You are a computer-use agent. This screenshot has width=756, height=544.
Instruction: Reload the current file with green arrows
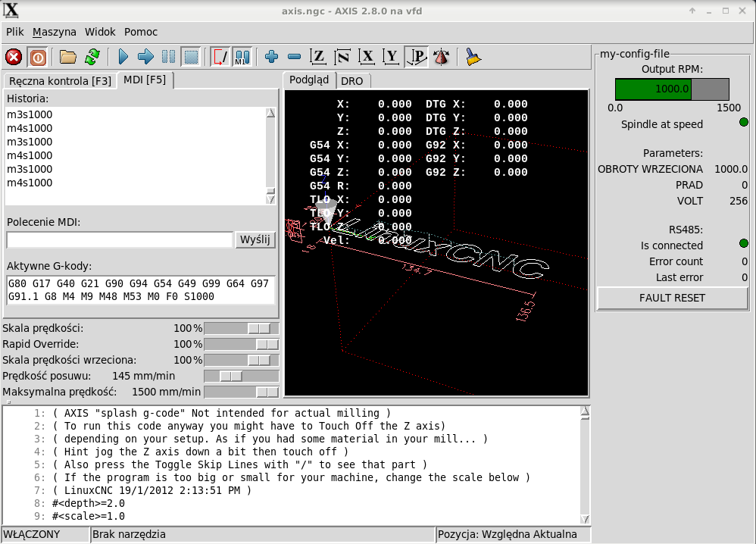click(x=92, y=57)
